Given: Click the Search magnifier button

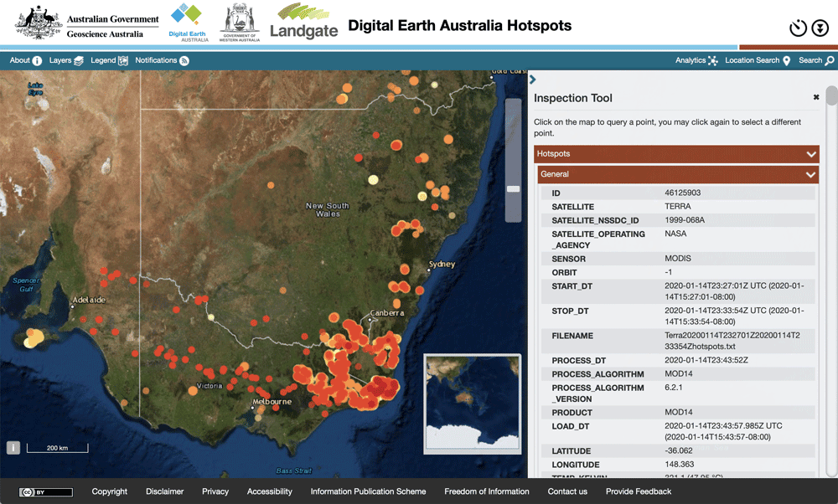Looking at the screenshot, I should [816, 60].
